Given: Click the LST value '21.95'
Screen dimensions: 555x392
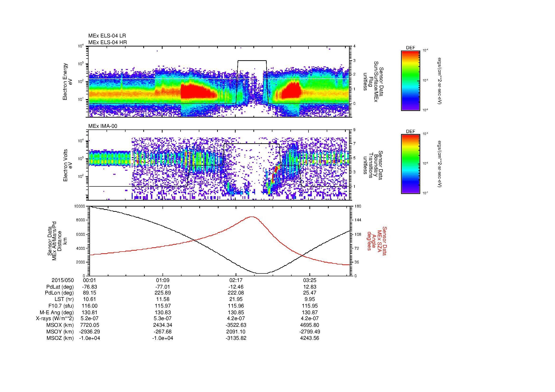Looking at the screenshot, I should (236, 300).
